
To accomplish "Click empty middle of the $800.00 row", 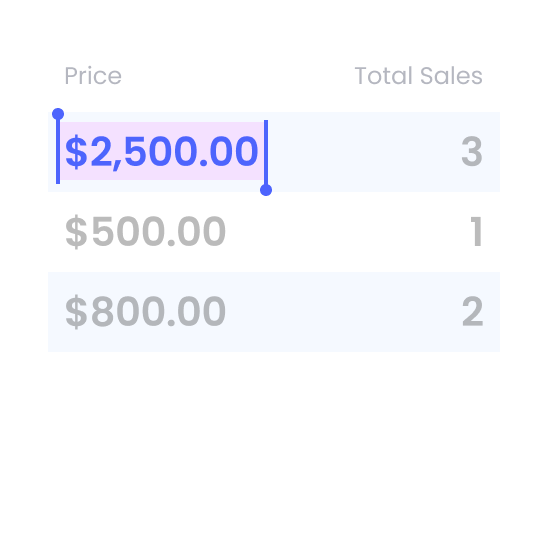I will pyautogui.click(x=344, y=311).
